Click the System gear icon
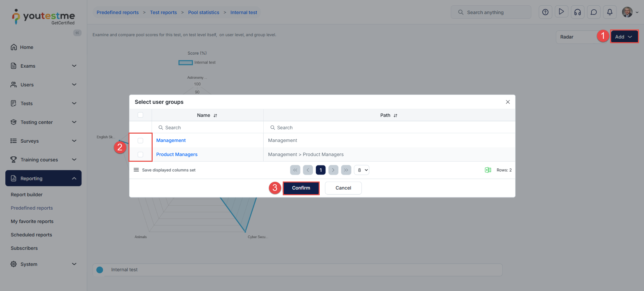Viewport: 644px width, 291px height. [14, 264]
